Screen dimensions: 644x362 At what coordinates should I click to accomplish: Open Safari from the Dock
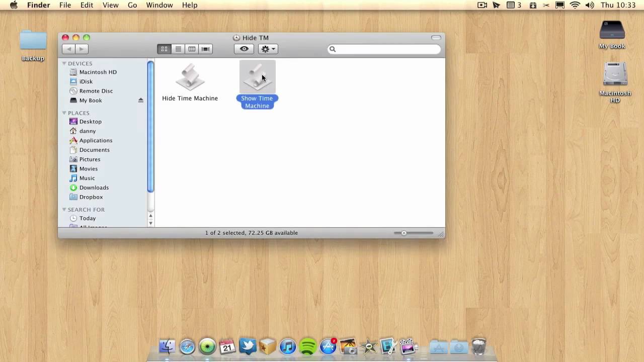click(187, 346)
